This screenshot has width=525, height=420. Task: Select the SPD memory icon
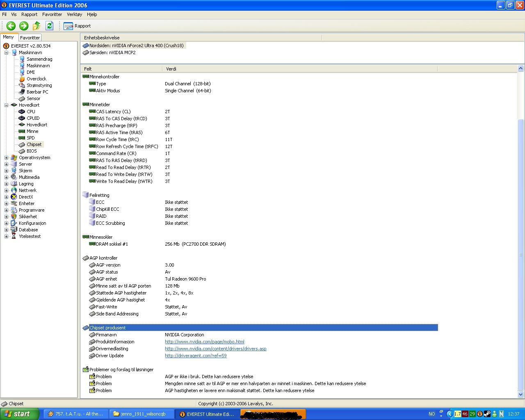click(22, 138)
